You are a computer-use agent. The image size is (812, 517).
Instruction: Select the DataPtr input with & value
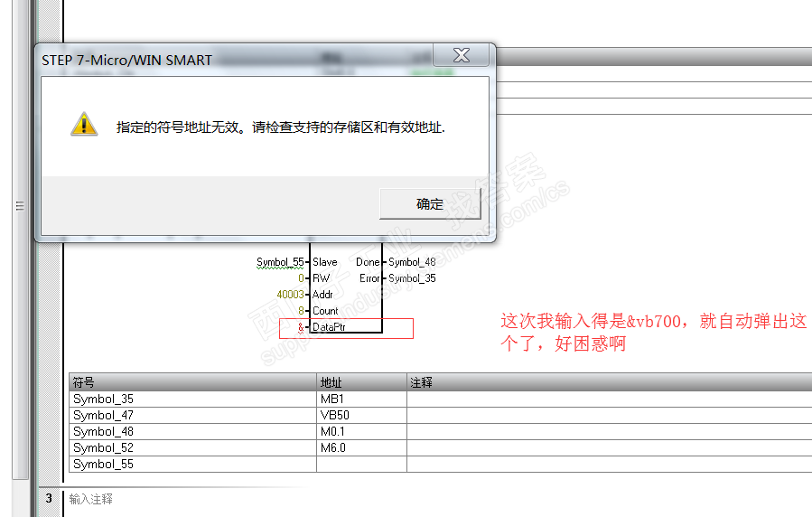click(301, 327)
